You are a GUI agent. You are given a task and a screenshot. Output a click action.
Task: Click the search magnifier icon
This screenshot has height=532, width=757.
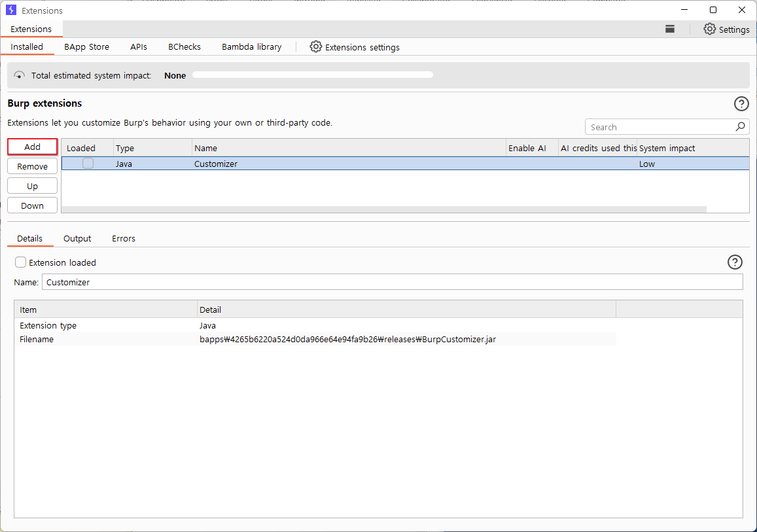[740, 126]
